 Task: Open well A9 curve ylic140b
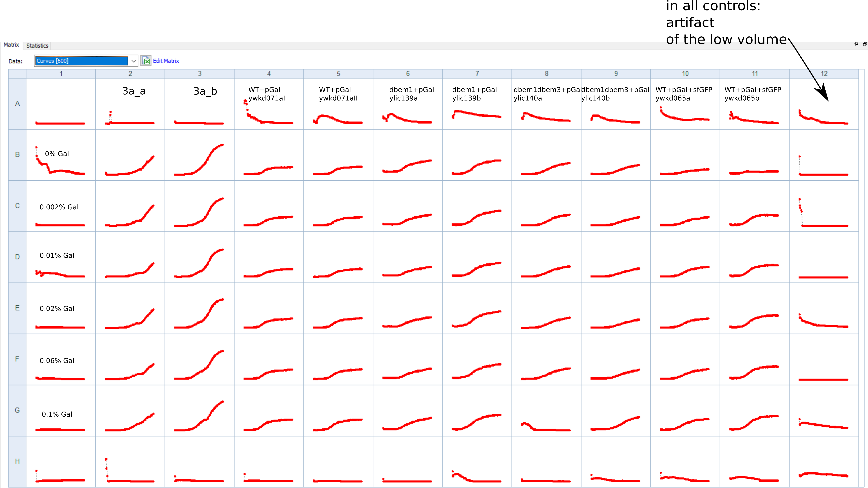point(616,104)
